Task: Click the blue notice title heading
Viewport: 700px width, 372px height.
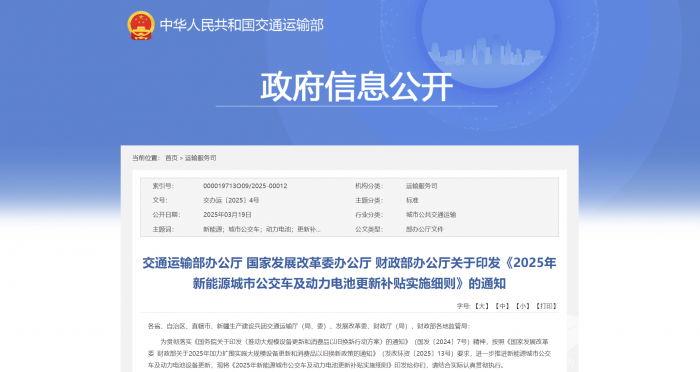Action: (x=349, y=273)
